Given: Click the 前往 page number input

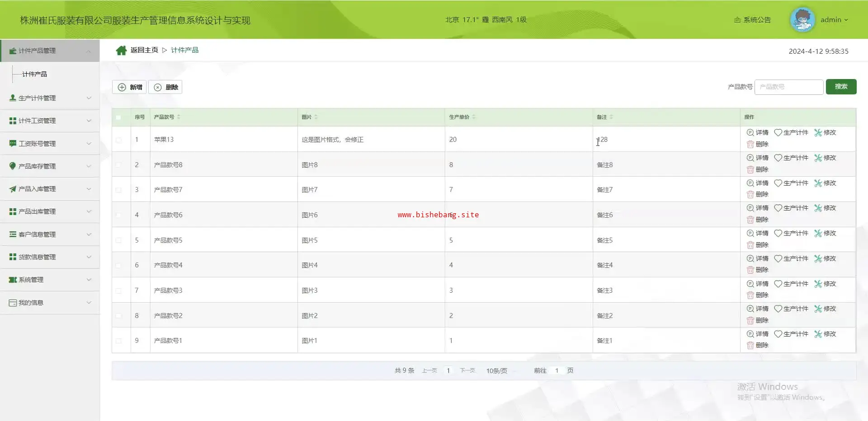Looking at the screenshot, I should tap(557, 370).
